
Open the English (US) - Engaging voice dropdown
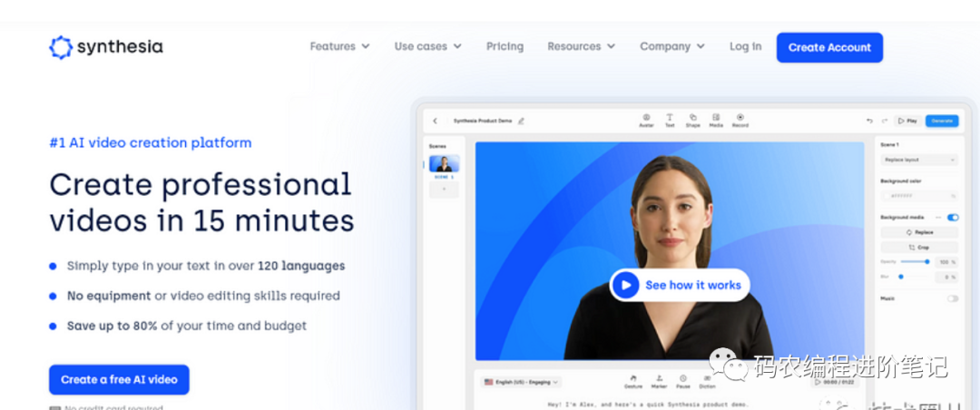(x=521, y=381)
